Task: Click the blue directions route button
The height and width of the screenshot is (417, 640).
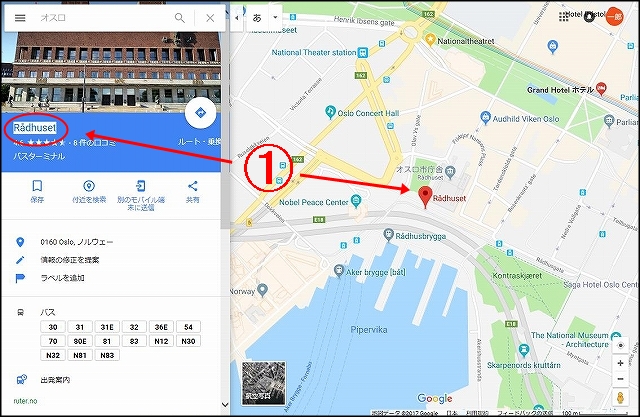Action: (200, 113)
